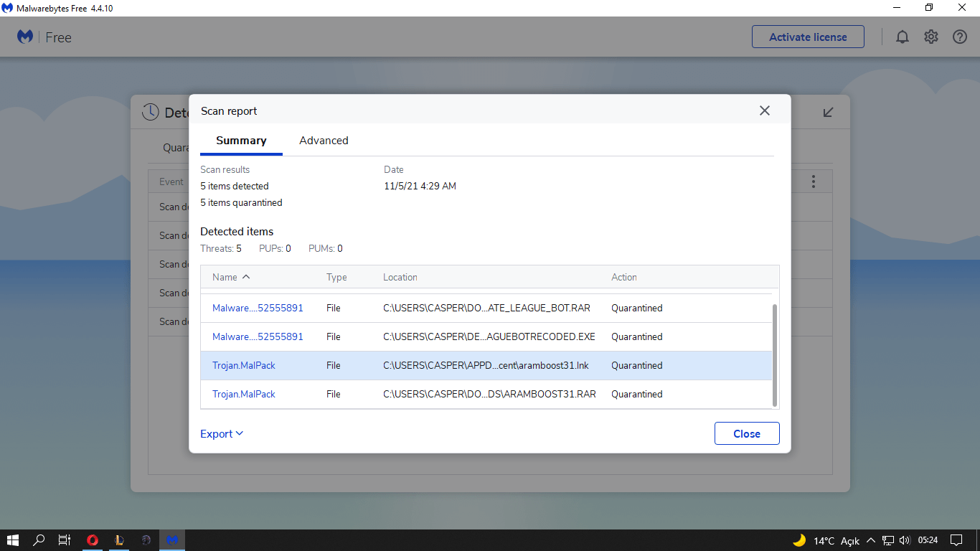Click the detected items list scrollbar
The image size is (980, 551).
(x=775, y=354)
